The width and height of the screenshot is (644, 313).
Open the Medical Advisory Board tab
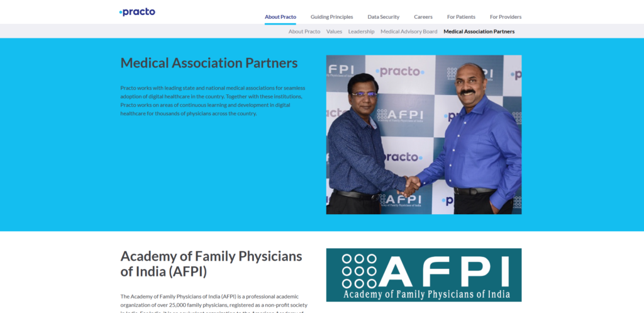(x=409, y=31)
